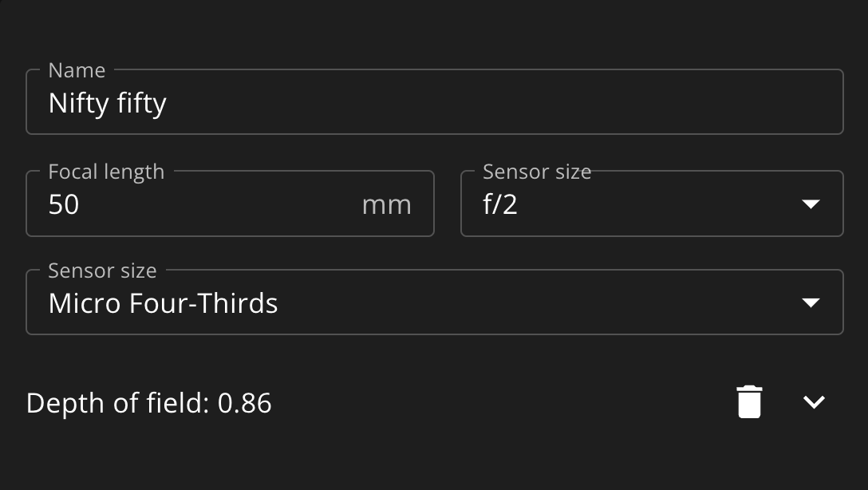
Task: Click the arrow beside Micro Four-Thirds
Action: click(x=811, y=302)
